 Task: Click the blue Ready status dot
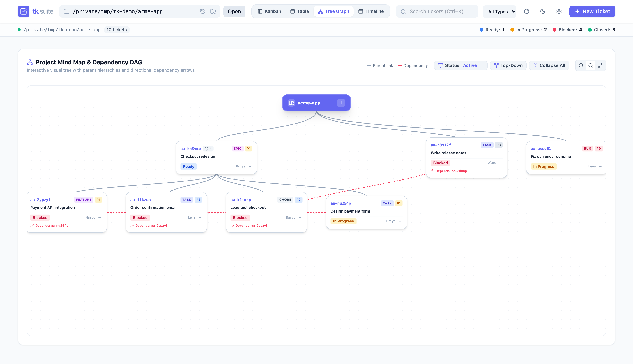tap(481, 30)
